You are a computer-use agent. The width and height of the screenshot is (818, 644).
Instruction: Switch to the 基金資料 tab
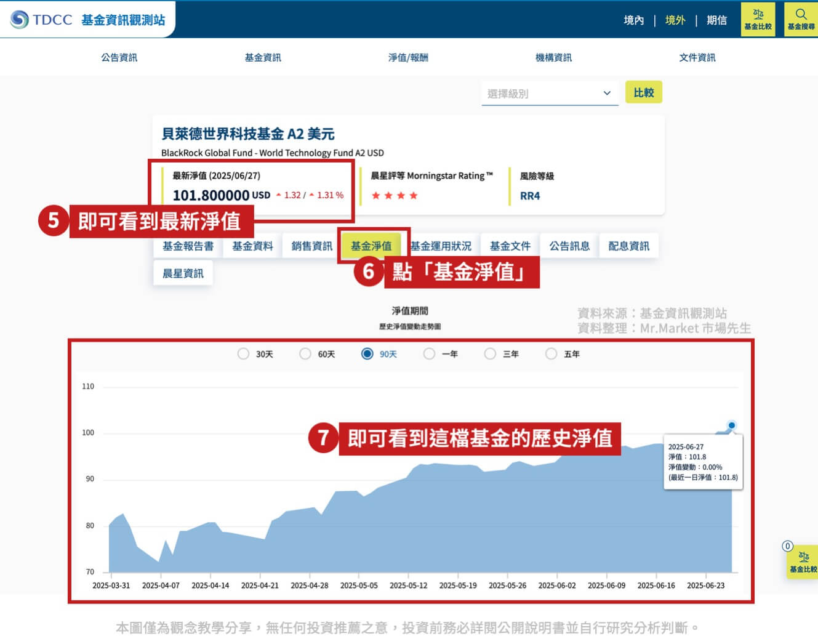(x=252, y=246)
